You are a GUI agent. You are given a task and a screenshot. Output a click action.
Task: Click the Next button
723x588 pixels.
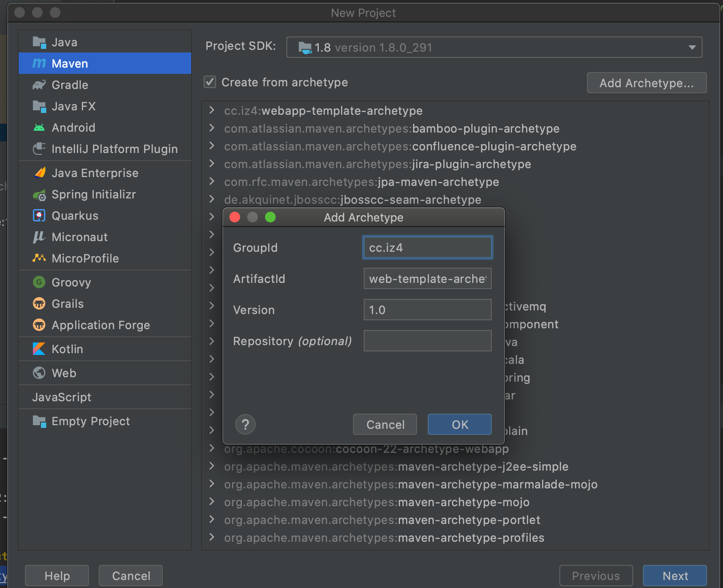pyautogui.click(x=675, y=576)
